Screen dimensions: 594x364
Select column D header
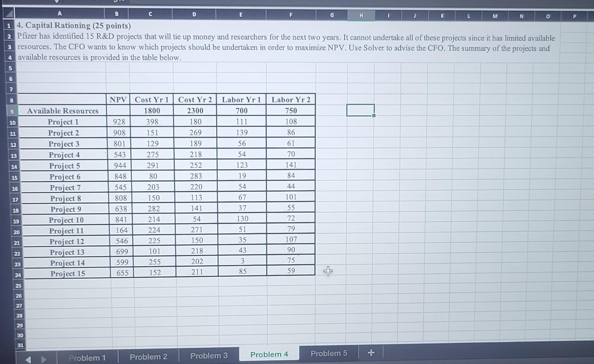194,14
